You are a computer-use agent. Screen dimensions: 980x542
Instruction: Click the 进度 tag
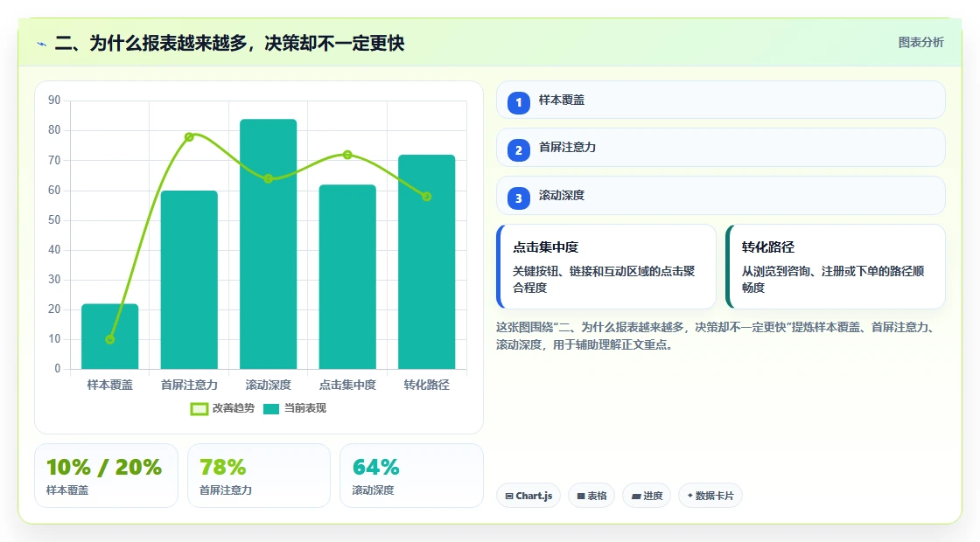647,496
